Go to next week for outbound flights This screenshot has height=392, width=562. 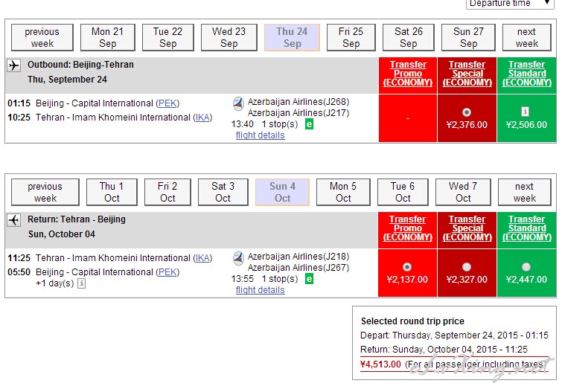[526, 37]
